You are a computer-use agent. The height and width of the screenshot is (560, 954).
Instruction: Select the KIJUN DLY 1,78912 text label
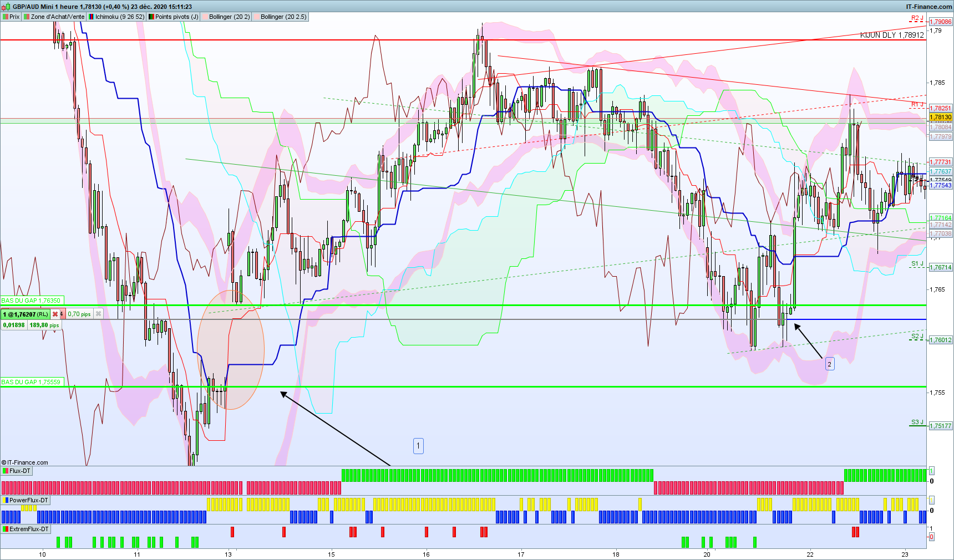892,35
